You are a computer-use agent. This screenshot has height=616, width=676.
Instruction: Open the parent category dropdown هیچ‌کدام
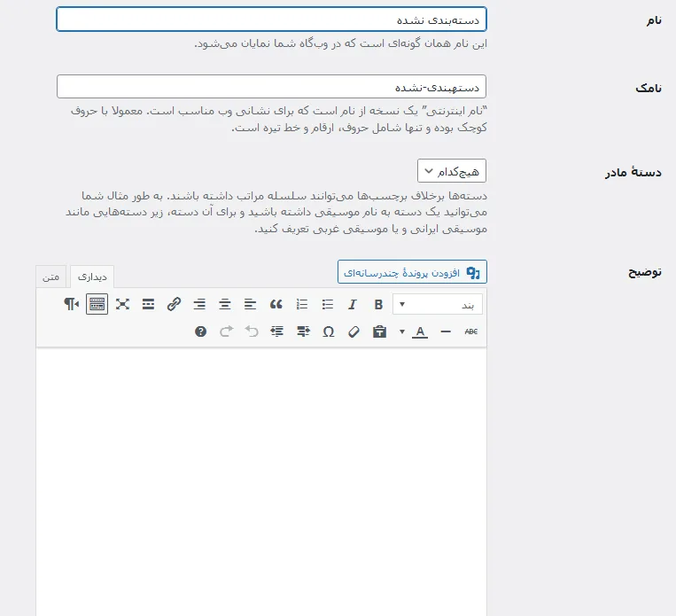[451, 171]
